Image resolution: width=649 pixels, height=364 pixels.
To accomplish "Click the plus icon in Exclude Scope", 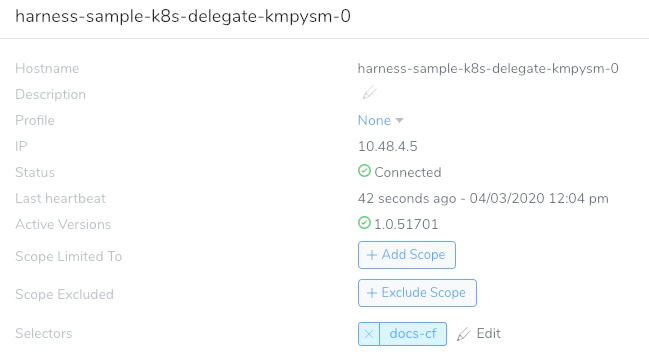I will tap(372, 293).
